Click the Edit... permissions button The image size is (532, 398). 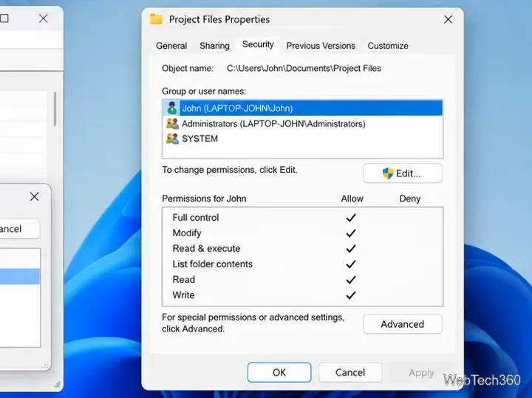coord(403,174)
